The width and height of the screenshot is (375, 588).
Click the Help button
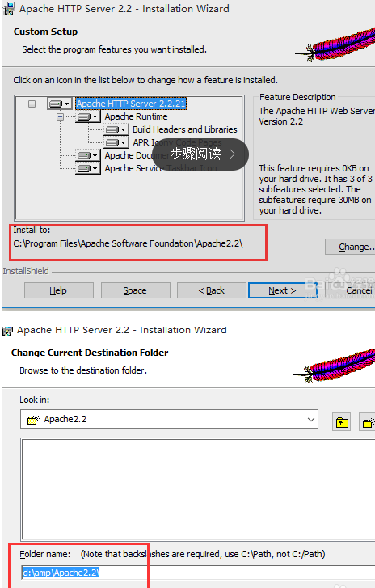pyautogui.click(x=59, y=290)
